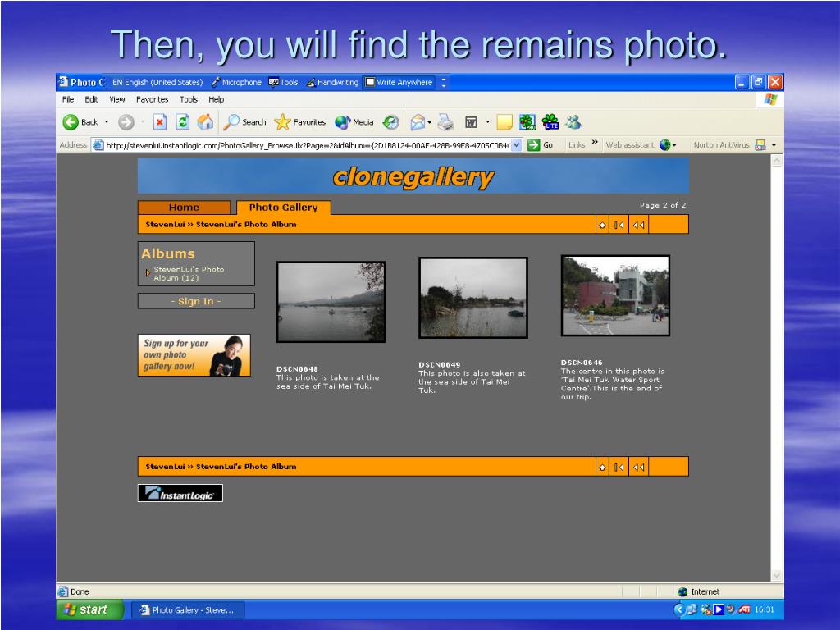Click the Go button next to address
This screenshot has height=630, width=840.
coord(540,144)
